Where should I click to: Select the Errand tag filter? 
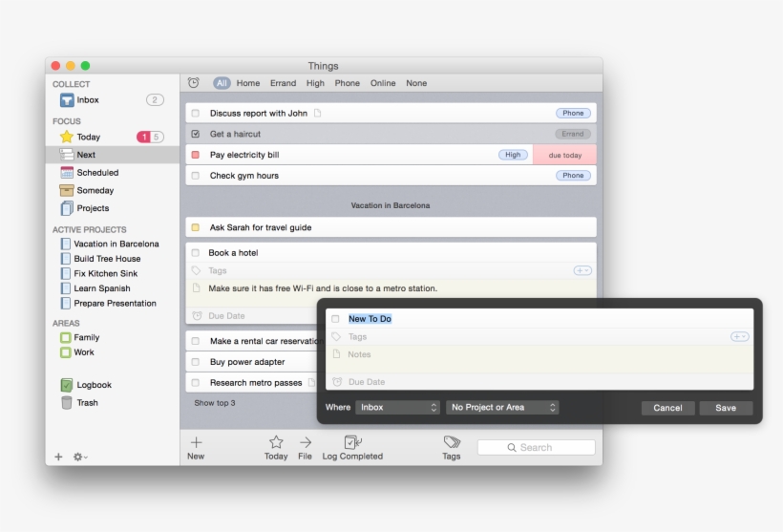283,83
